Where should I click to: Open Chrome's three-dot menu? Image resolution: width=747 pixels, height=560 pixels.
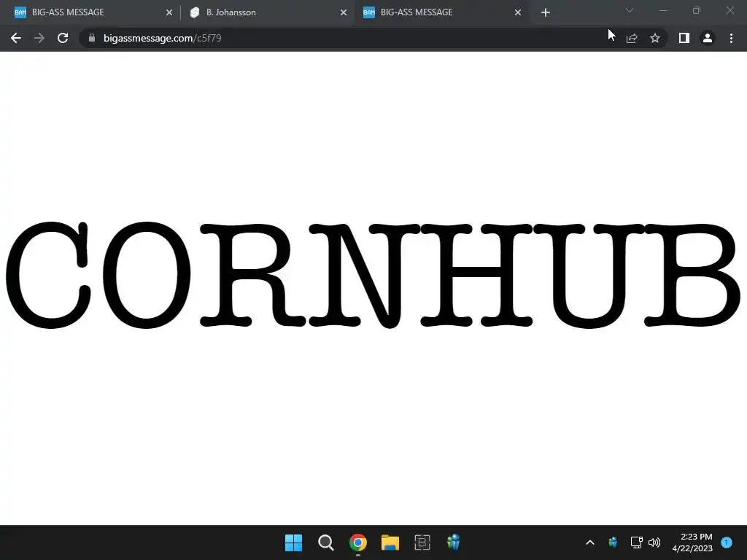(731, 38)
